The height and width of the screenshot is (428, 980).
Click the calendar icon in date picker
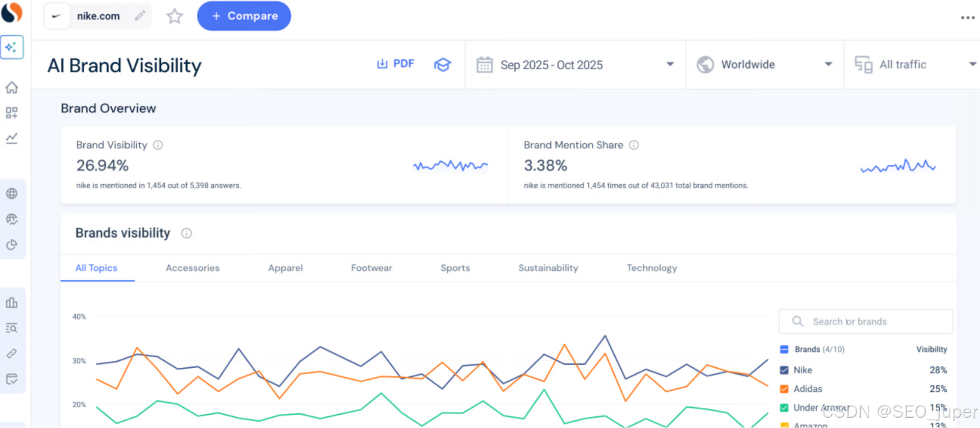[x=484, y=65]
